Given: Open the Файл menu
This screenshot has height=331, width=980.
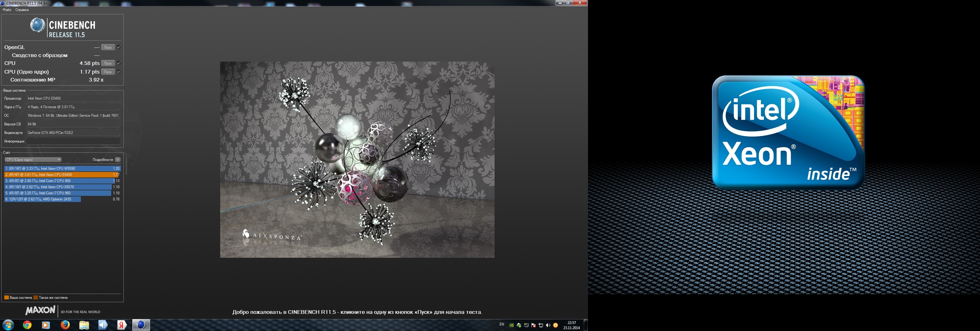Looking at the screenshot, I should [7, 10].
